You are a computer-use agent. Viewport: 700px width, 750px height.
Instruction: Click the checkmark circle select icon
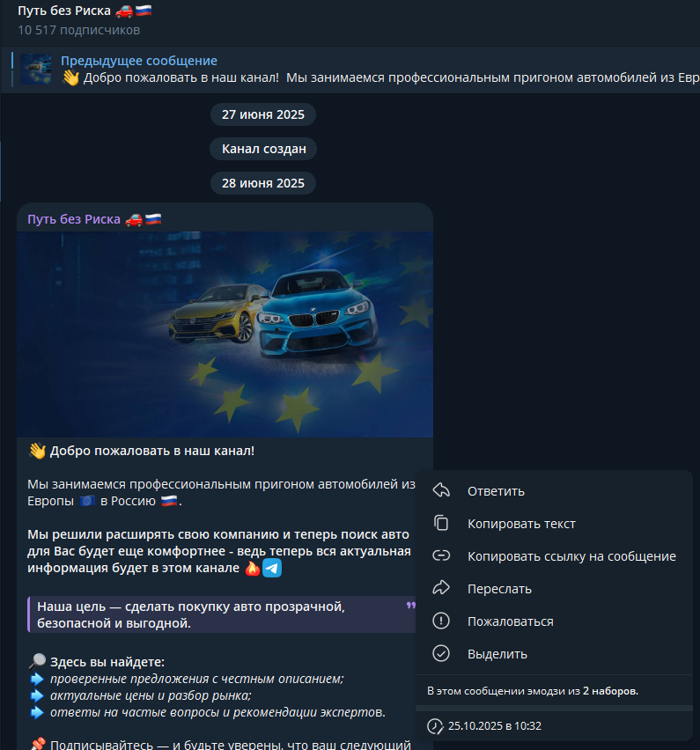coord(441,653)
